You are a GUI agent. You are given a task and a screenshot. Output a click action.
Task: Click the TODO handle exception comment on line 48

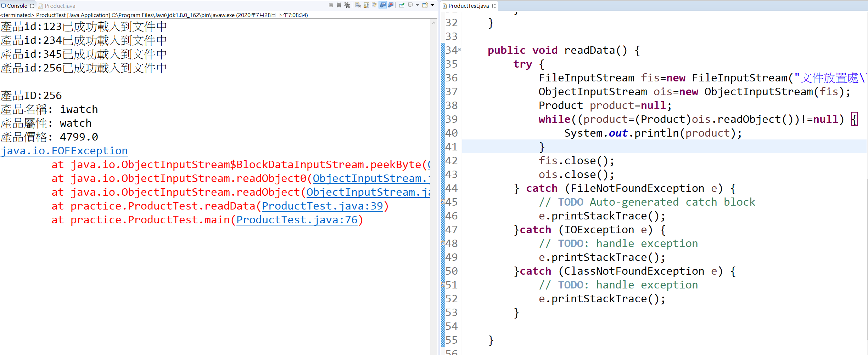618,244
